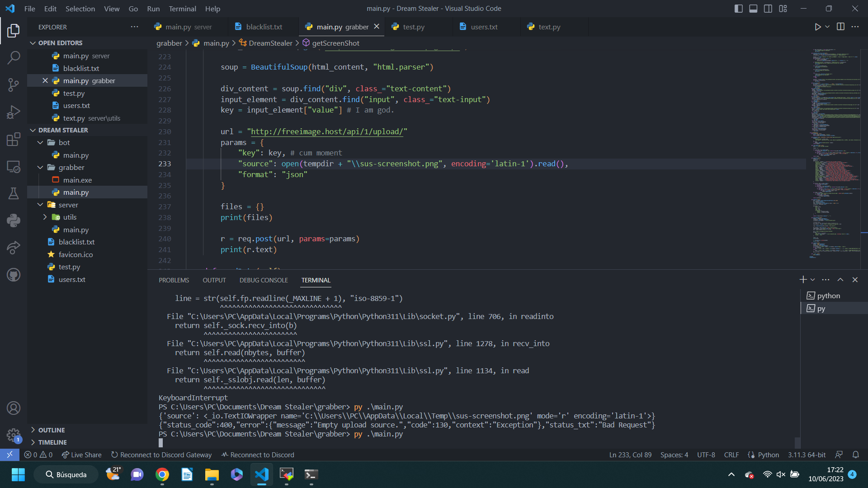Open the Terminal menu
The height and width of the screenshot is (488, 868).
[x=182, y=9]
